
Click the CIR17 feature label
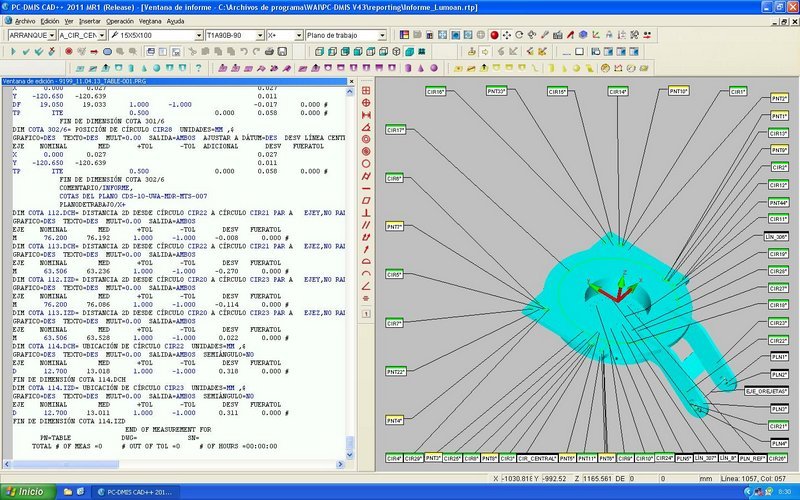(x=395, y=130)
